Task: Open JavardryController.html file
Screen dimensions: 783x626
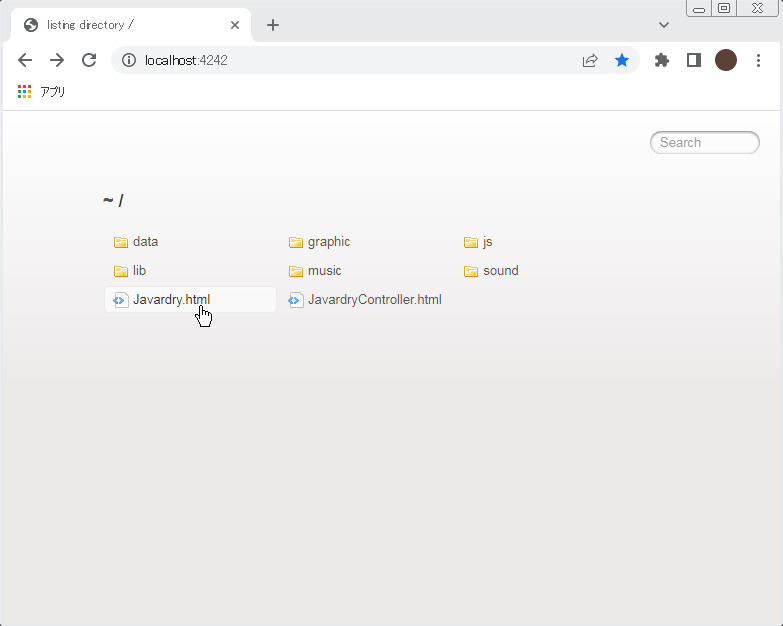Action: click(x=375, y=300)
